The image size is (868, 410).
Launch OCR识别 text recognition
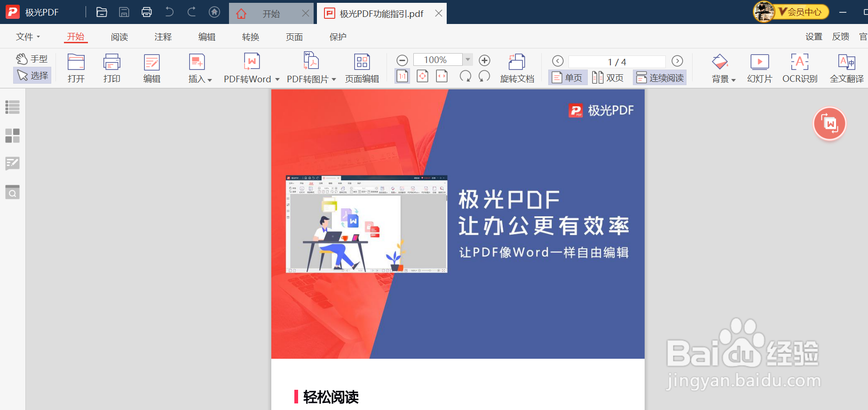point(800,69)
